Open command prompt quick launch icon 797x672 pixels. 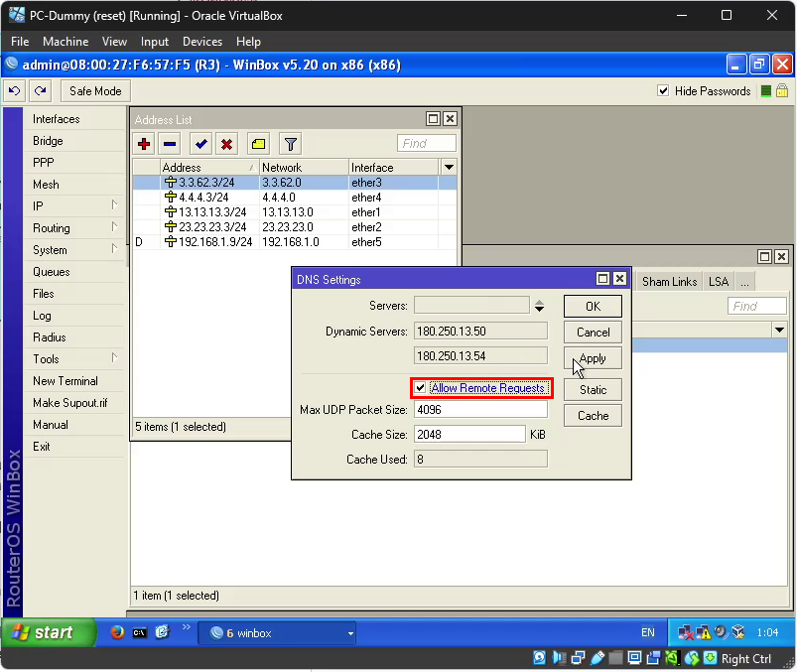click(x=139, y=633)
